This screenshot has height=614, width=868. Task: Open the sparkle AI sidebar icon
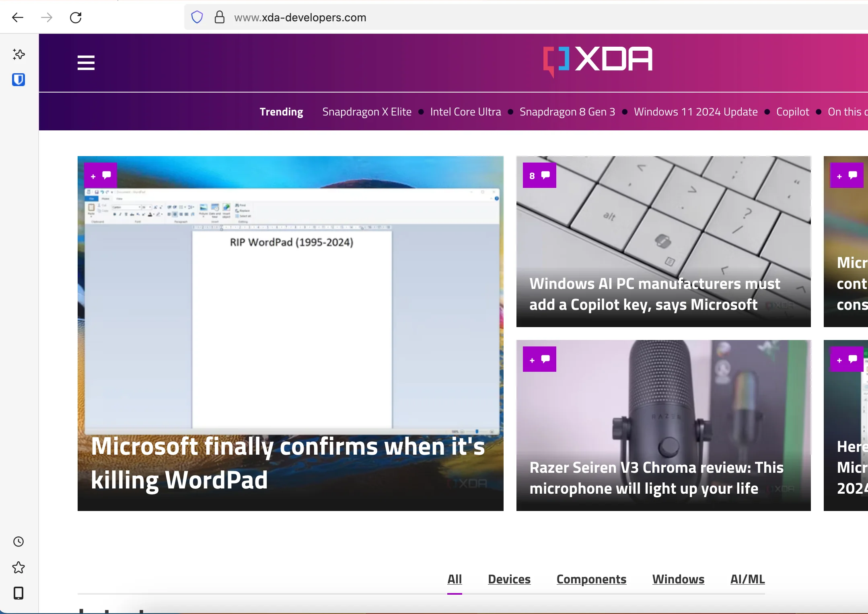19,54
